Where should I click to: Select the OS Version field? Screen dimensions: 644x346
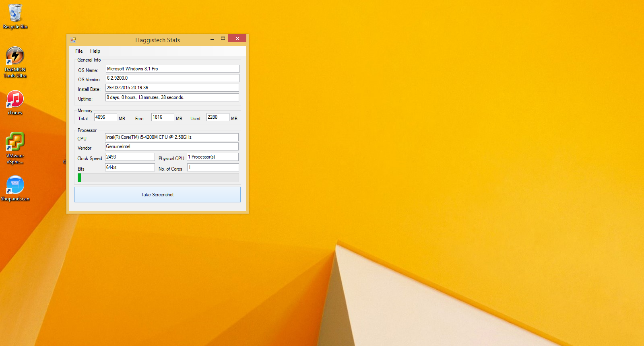173,78
